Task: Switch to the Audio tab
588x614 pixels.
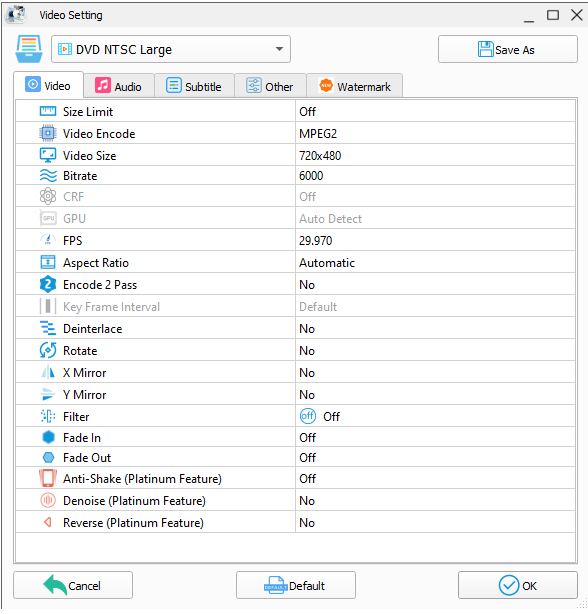Action: (x=119, y=86)
